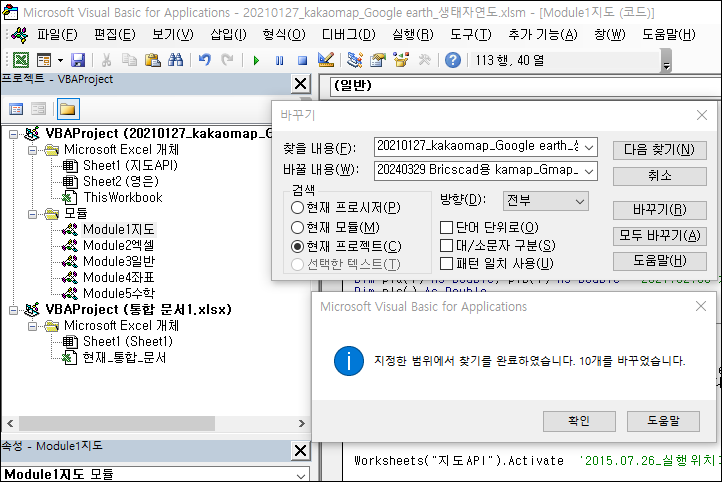Image resolution: width=722 pixels, height=482 pixels.
Task: Select 현재 프로시저(P) radio button
Action: [297, 208]
